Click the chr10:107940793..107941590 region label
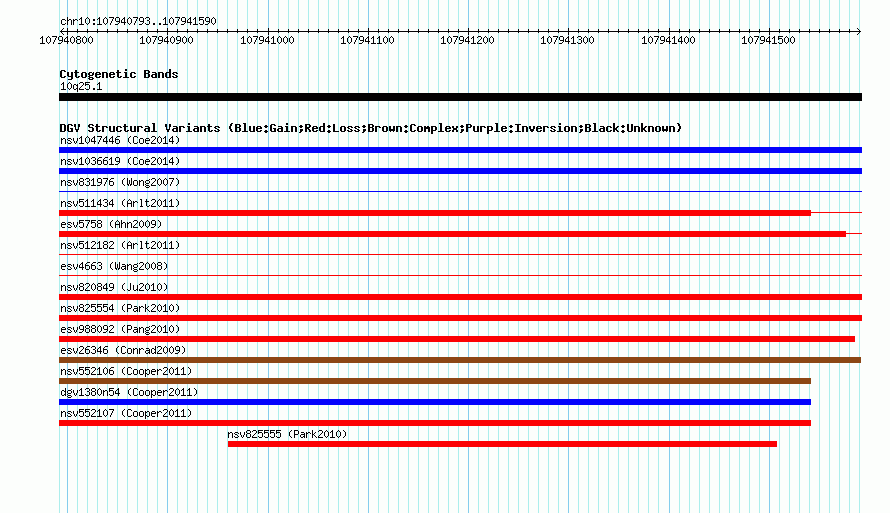Viewport: 890px width, 513px height. coord(138,21)
